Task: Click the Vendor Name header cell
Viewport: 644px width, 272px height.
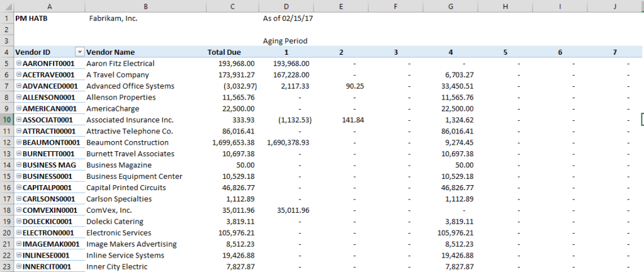Action: tap(146, 52)
